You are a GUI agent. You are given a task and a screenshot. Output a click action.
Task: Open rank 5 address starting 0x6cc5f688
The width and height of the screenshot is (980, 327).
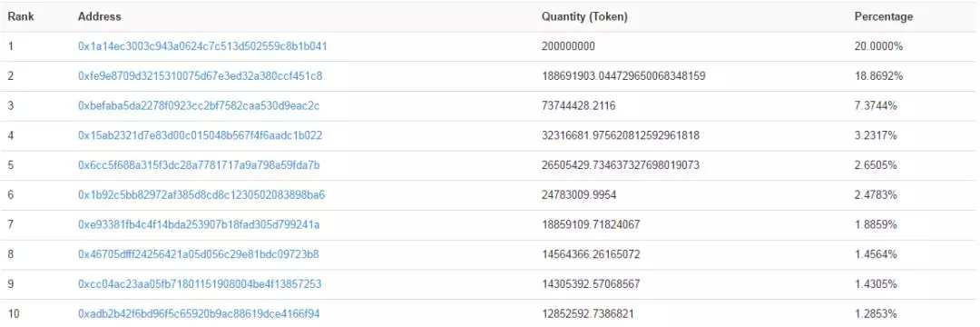[x=200, y=165]
